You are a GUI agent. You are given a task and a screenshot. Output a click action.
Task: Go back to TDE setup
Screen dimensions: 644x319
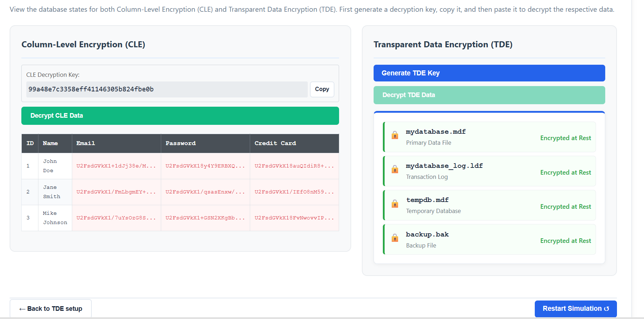tap(51, 309)
